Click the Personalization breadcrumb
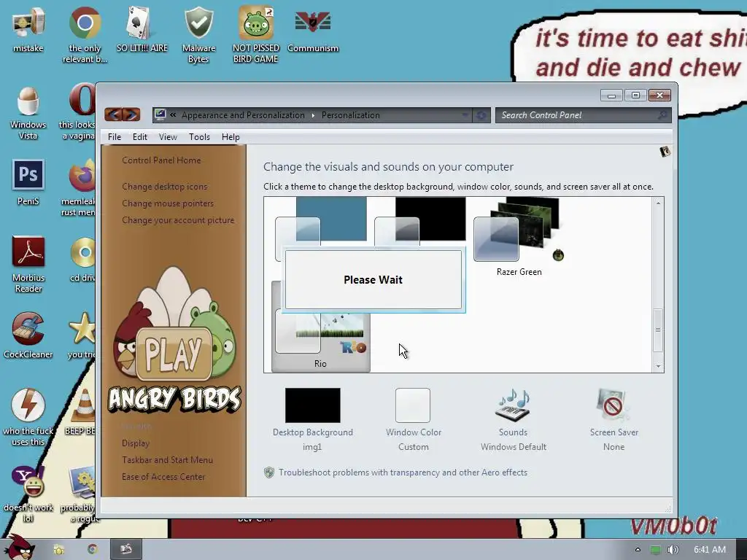Viewport: 747px width, 560px height. click(351, 115)
